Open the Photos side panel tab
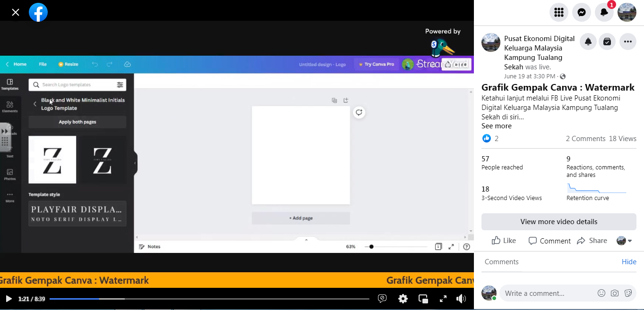This screenshot has width=644, height=310. pos(10,175)
